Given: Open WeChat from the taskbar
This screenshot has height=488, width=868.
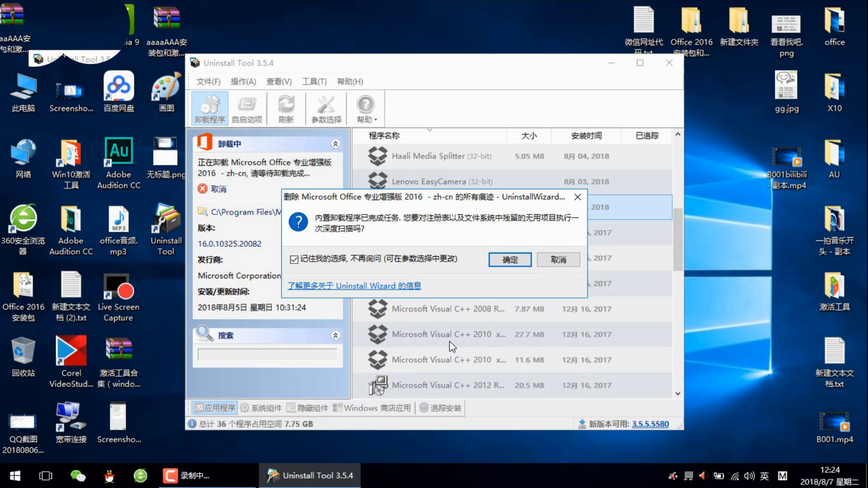Looking at the screenshot, I should click(x=78, y=475).
